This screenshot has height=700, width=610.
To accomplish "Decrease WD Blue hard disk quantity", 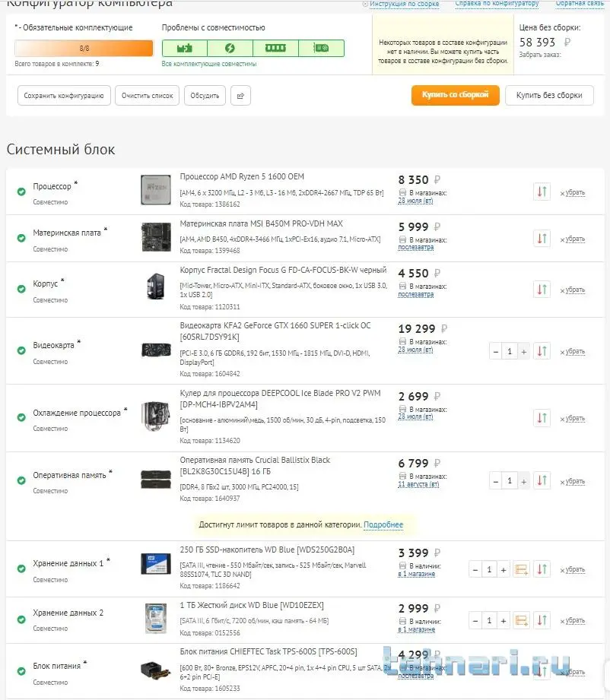I will click(475, 620).
